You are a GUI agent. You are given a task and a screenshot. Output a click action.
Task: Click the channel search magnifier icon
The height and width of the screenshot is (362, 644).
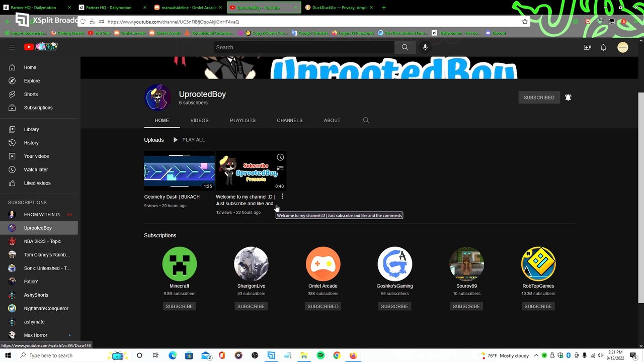point(366,120)
